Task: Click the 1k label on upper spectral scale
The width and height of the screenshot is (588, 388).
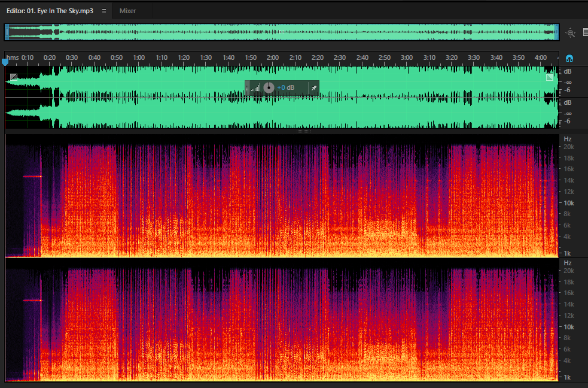Action: point(568,253)
